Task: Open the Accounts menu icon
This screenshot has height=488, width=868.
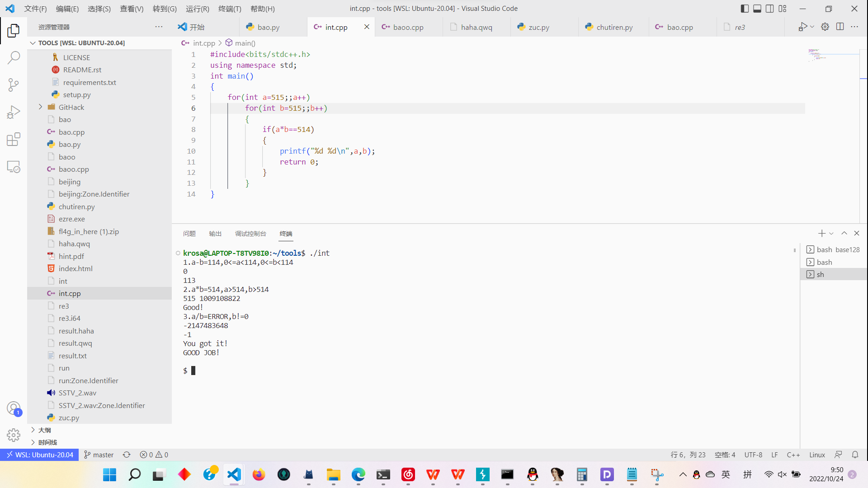Action: (14, 408)
